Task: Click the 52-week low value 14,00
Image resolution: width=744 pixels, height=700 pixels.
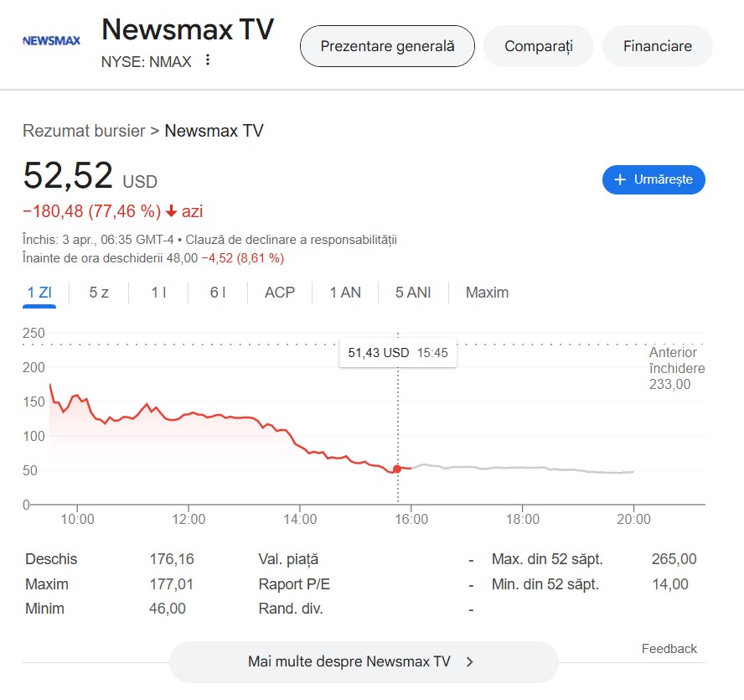Action: click(670, 584)
